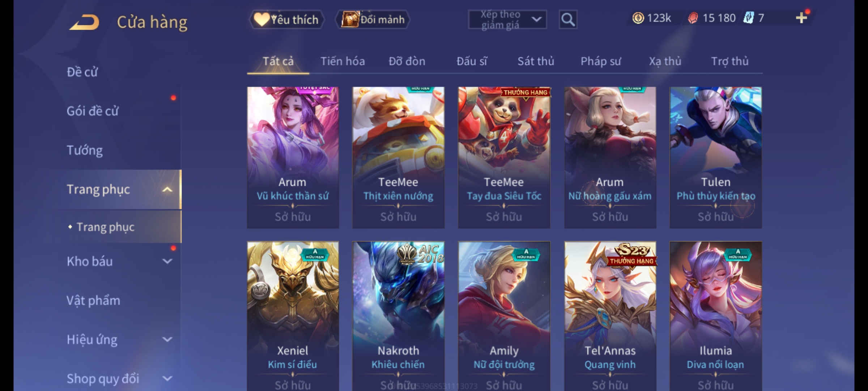Switch to the Sát thủ tab

pos(536,61)
